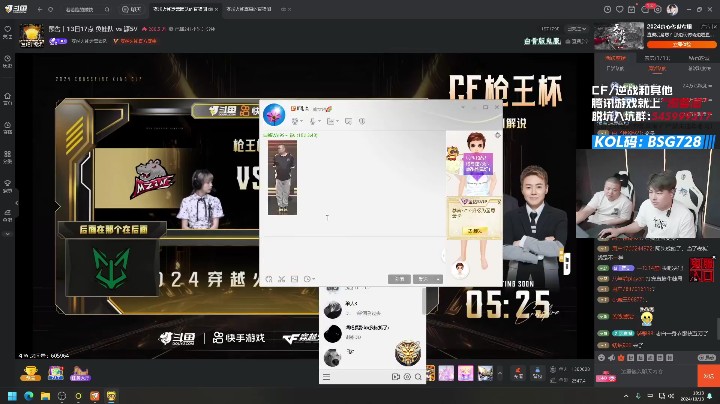Viewport: 720px width, 404px height.
Task: Click the send button in QQ chat
Action: (423, 279)
